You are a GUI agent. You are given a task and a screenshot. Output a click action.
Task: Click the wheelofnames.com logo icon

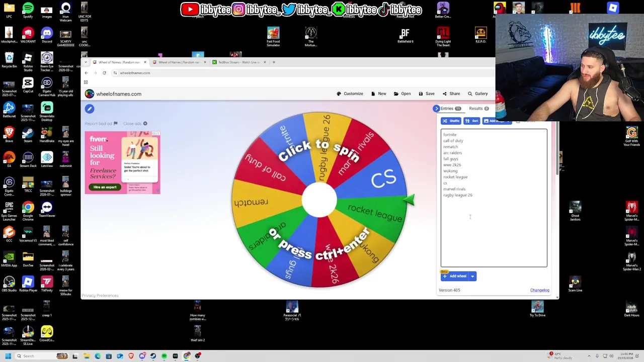[x=90, y=94]
